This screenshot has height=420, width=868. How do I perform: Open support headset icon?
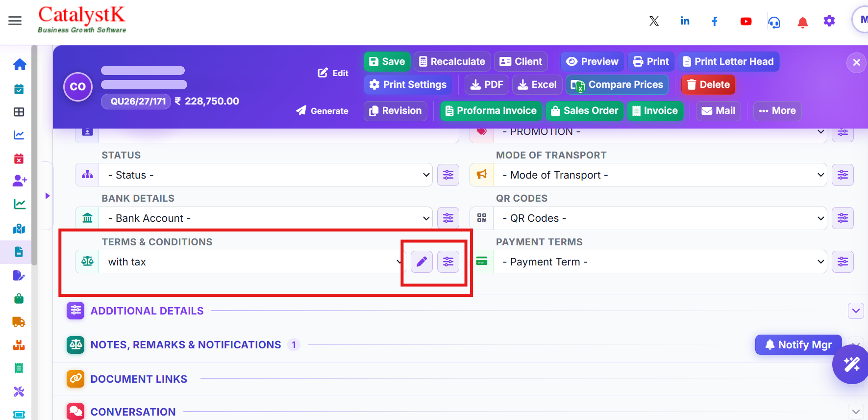coord(774,22)
